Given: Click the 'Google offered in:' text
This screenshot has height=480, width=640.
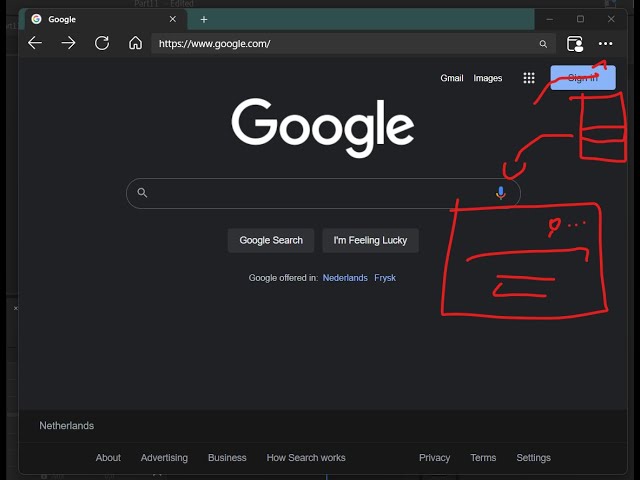Looking at the screenshot, I should click(x=283, y=278).
